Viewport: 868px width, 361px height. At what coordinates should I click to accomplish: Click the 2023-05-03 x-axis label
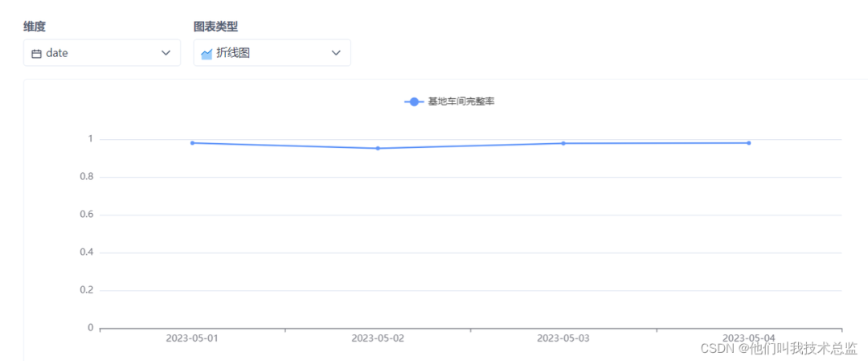[563, 338]
